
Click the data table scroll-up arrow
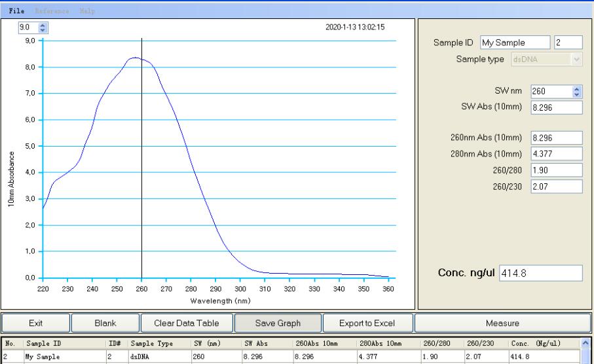click(x=585, y=343)
